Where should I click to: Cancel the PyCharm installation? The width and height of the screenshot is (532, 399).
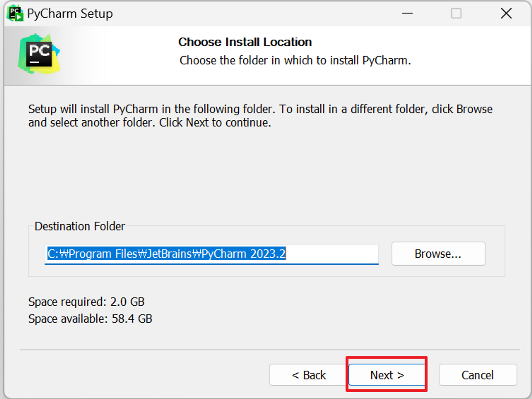pyautogui.click(x=477, y=375)
